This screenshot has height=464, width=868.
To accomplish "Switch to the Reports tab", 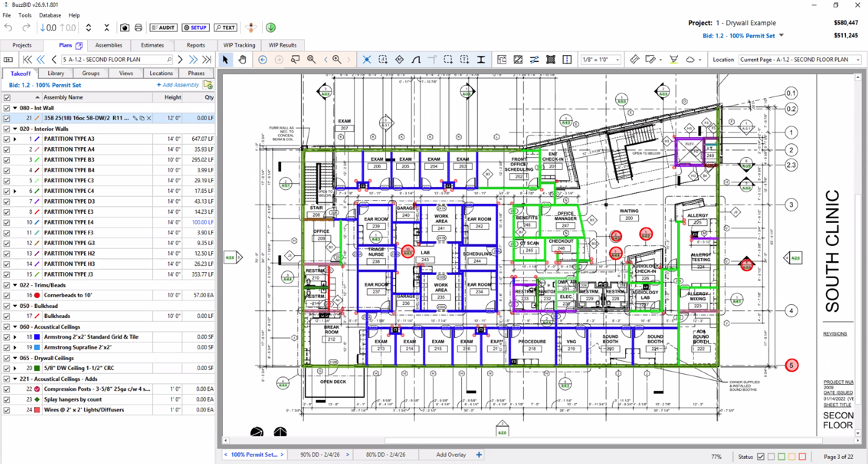I will point(196,45).
